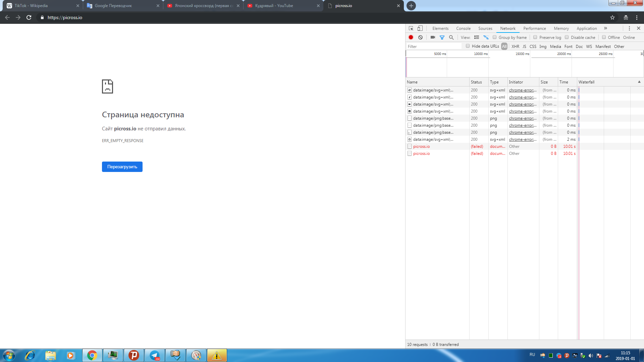The image size is (644, 362).
Task: Enable the Preserve log checkbox
Action: pos(535,37)
